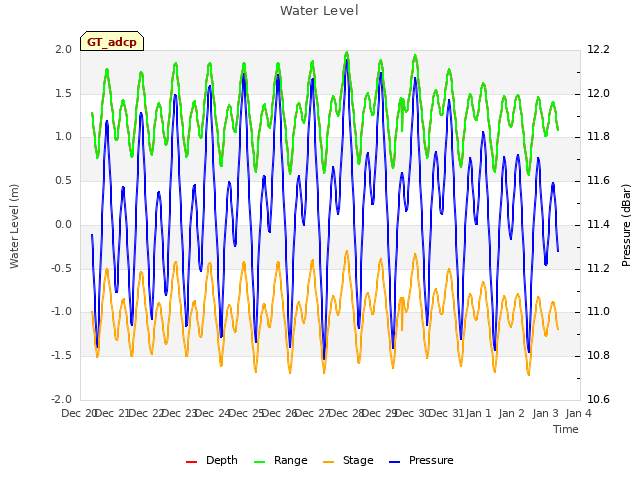The height and width of the screenshot is (480, 640).
Task: Click the 1.5 left axis tick label
Action: click(64, 93)
